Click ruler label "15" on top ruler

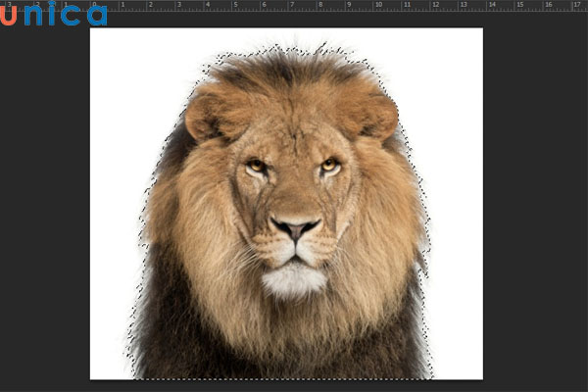[520, 5]
